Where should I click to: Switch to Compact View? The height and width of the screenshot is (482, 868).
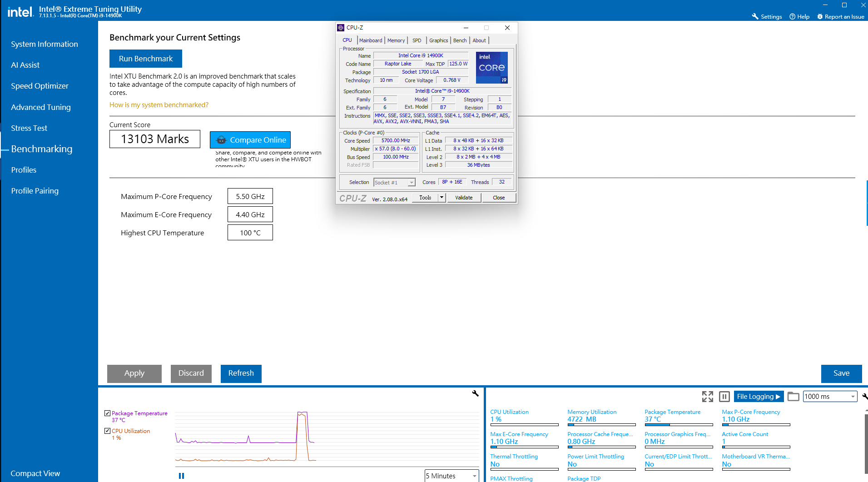tap(35, 473)
